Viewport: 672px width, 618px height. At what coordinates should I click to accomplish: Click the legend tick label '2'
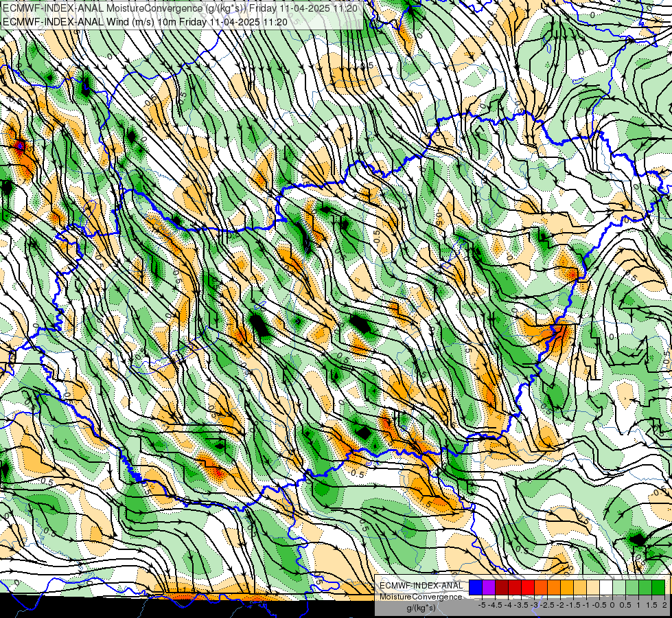tap(664, 605)
